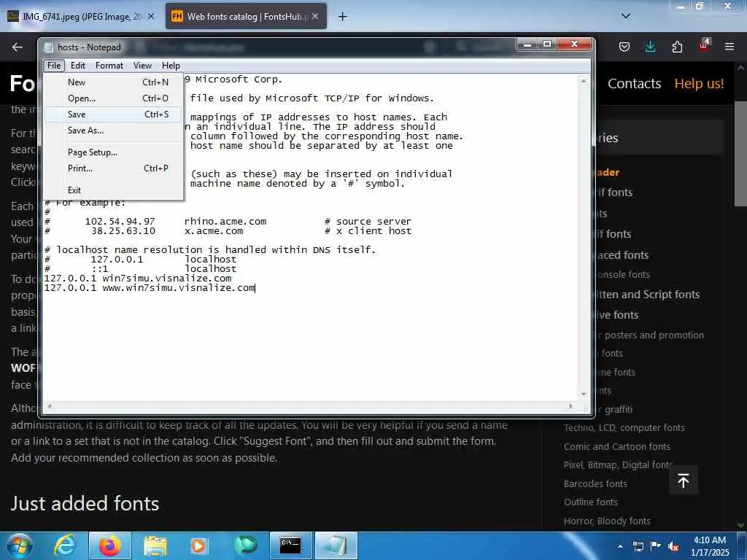
Task: Click Notepad vertical scrollbar down arrow
Action: point(584,394)
